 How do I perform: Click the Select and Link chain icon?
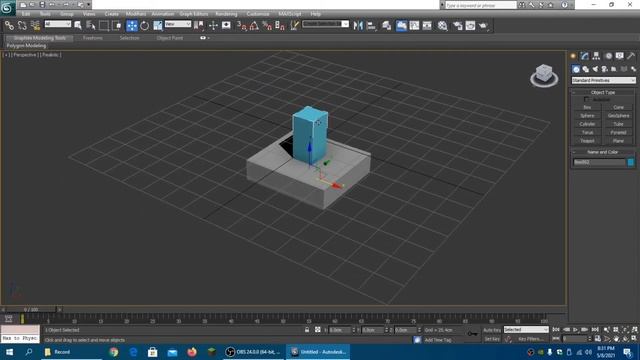coord(9,26)
